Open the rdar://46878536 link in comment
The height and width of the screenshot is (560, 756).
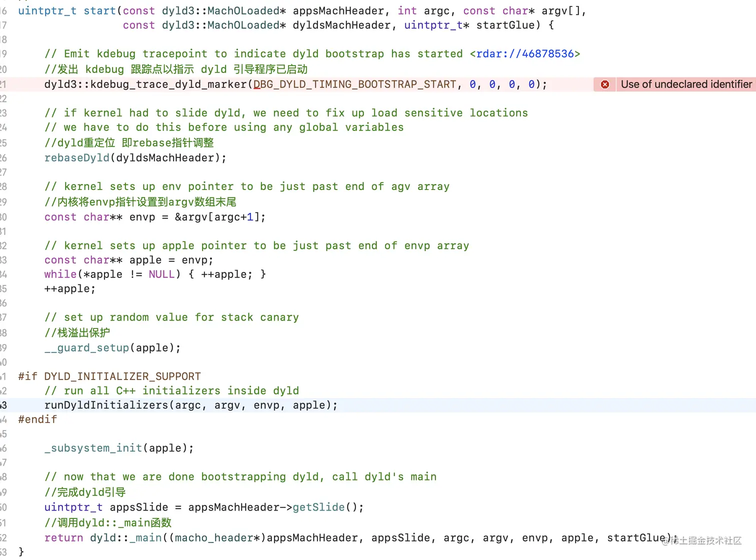point(525,54)
